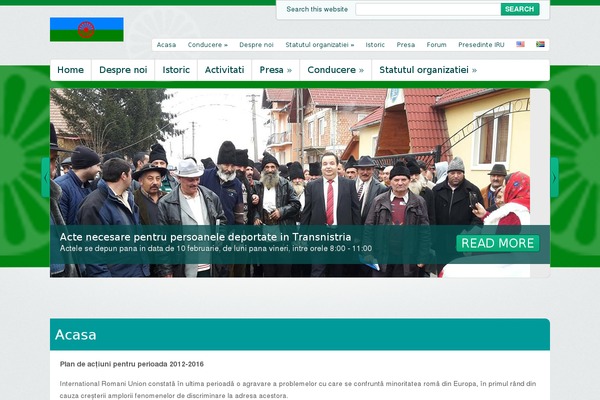Open the 'Acte necesare pentru persoanele deportate' headline

coord(205,237)
